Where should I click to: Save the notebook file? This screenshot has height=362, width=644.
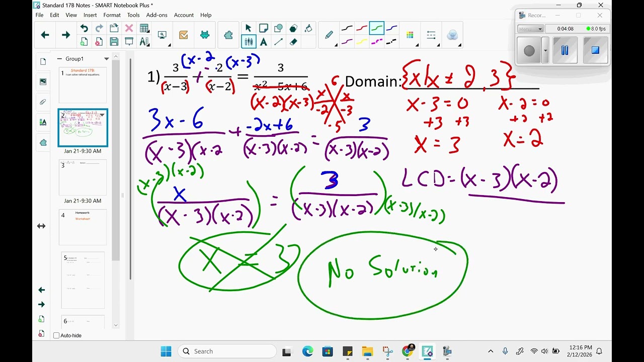[114, 42]
